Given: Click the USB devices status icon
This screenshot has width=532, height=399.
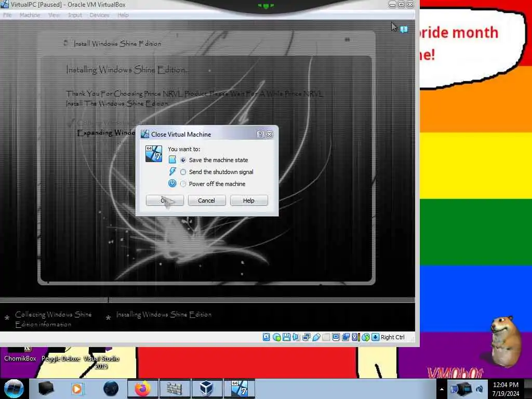Looking at the screenshot, I should (x=316, y=337).
